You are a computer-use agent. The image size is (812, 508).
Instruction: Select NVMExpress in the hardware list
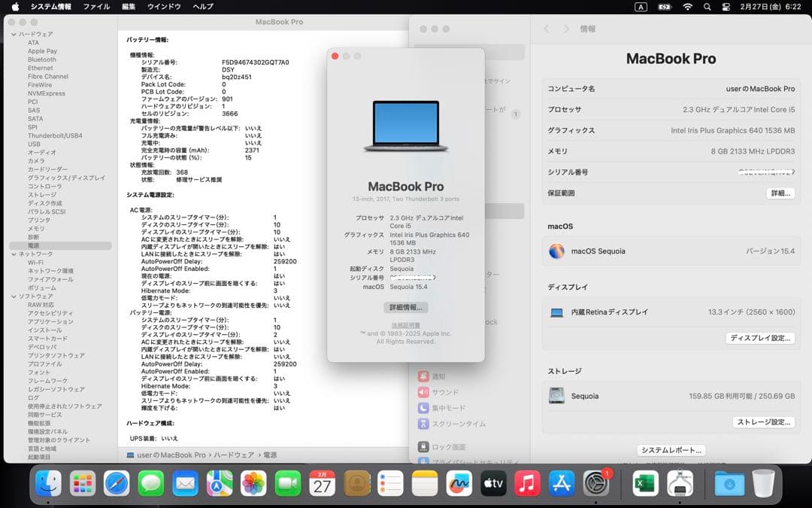(x=47, y=94)
